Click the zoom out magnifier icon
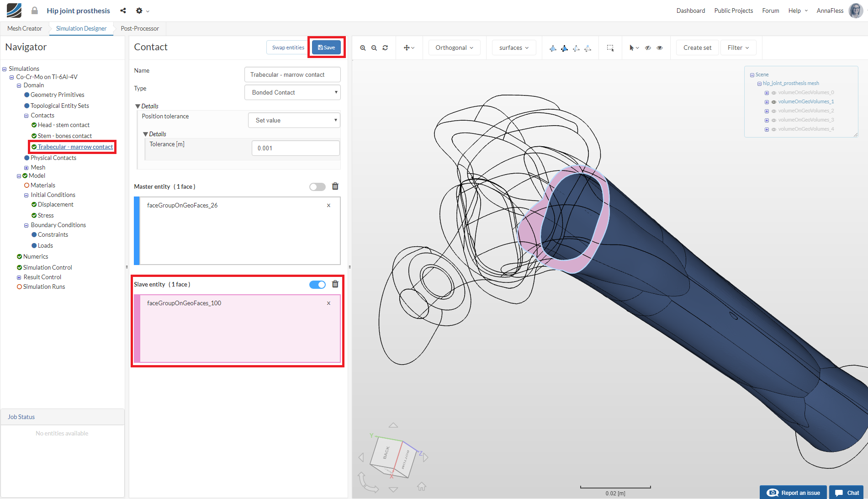The width and height of the screenshot is (868, 499). click(x=374, y=48)
